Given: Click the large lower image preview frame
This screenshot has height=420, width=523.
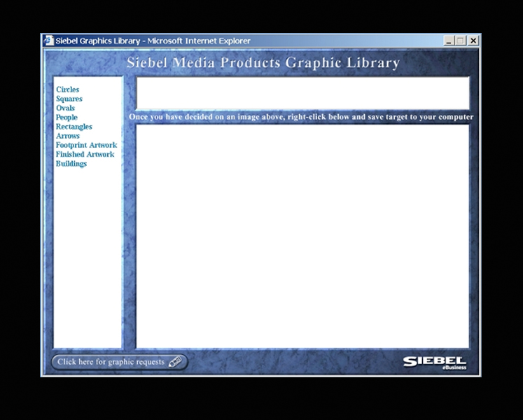Looking at the screenshot, I should pos(302,237).
